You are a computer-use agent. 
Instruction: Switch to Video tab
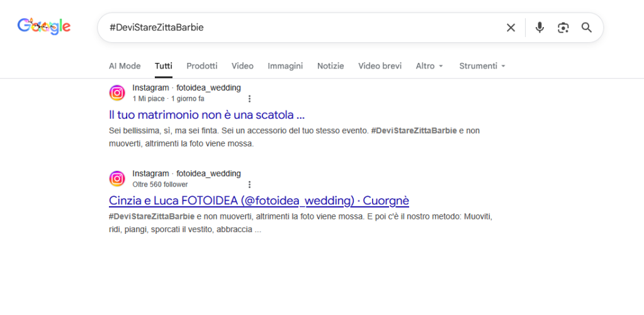tap(242, 66)
